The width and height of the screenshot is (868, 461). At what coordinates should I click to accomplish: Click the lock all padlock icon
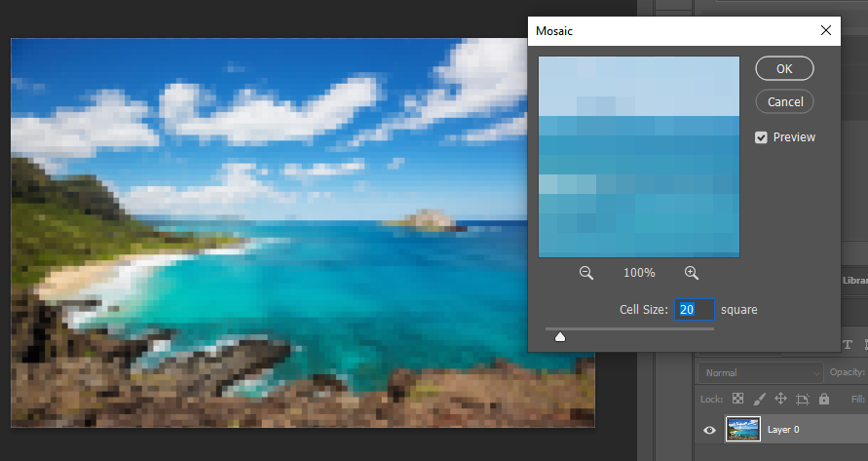824,400
